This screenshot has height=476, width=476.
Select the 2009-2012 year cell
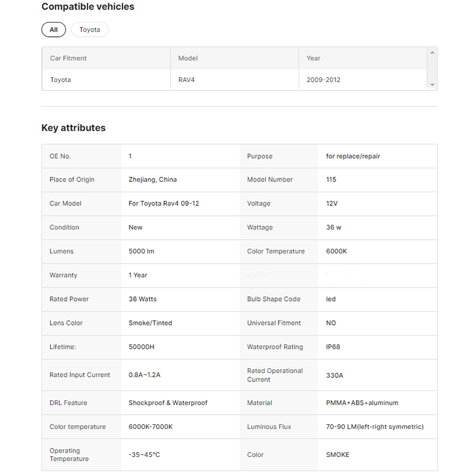coord(323,80)
